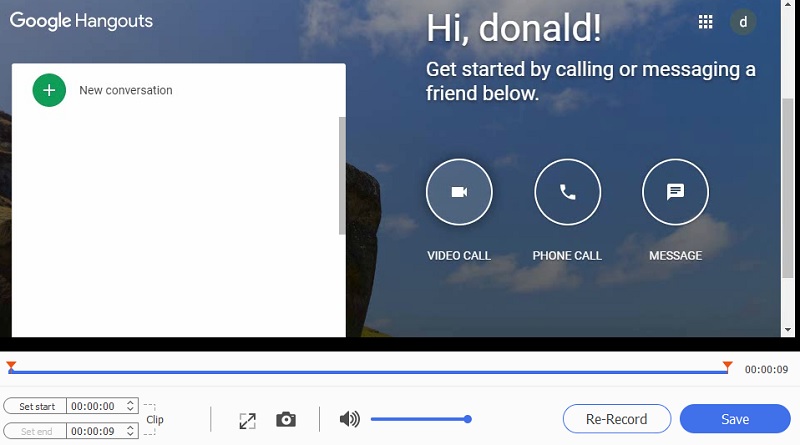Click the blue playback timeline bar

pos(368,372)
